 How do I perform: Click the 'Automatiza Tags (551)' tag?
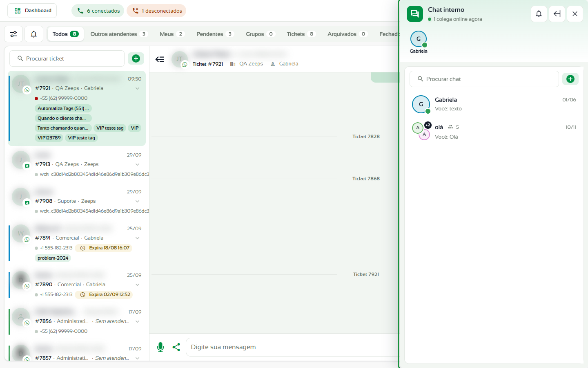[63, 108]
